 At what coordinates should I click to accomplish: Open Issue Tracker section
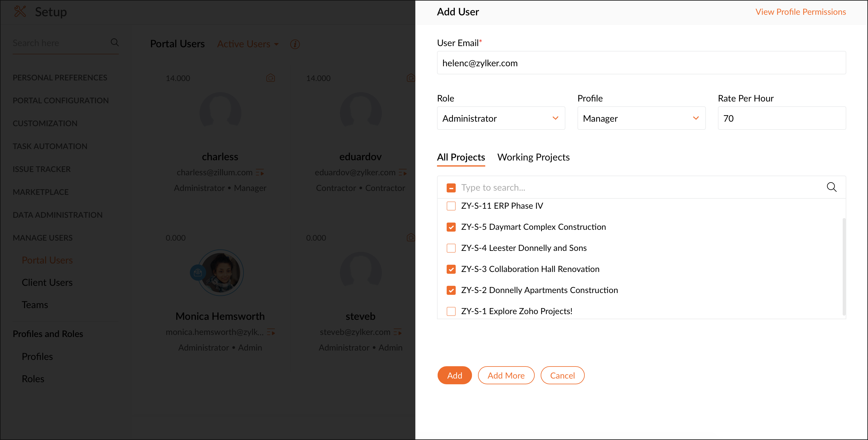click(42, 169)
